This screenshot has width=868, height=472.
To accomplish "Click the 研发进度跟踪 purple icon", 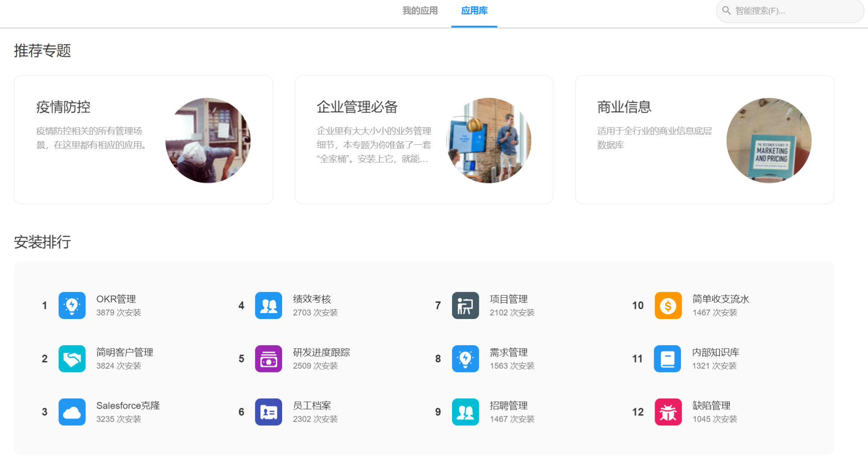I will (269, 359).
